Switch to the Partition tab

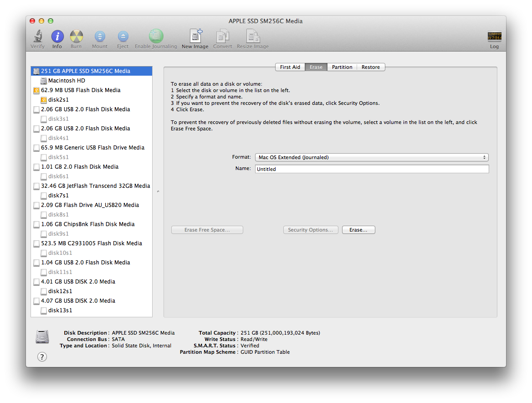(x=342, y=67)
